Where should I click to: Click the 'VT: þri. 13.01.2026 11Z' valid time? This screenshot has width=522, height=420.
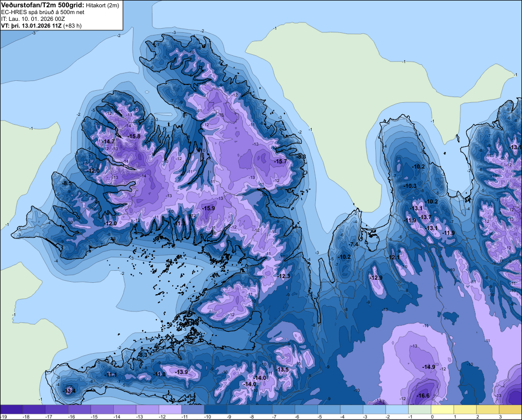[31, 26]
